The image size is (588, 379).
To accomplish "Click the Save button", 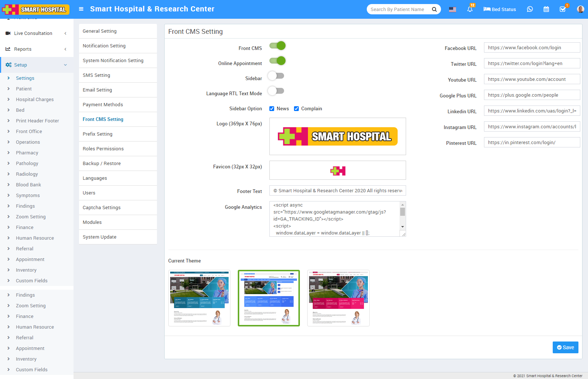I will (565, 347).
